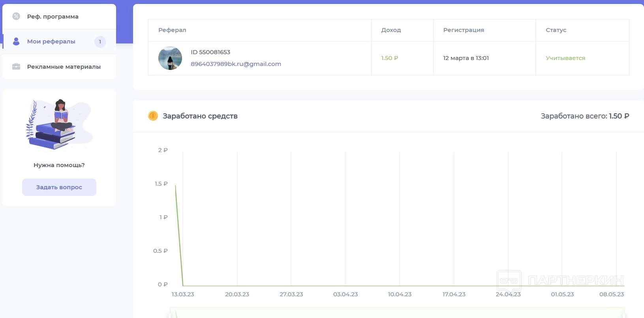Viewport: 644px width, 318px height.
Task: Click the Партнеркин watermark logo
Action: (560, 280)
